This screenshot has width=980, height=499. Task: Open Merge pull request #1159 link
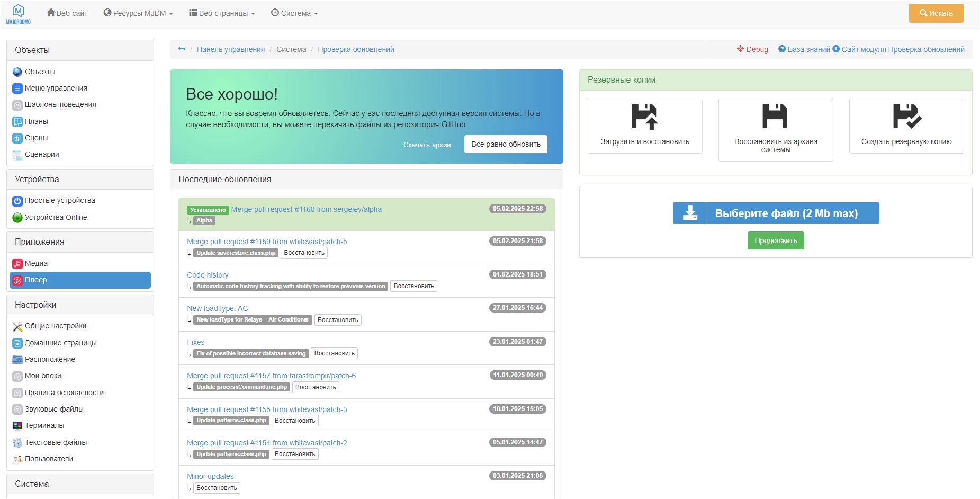pyautogui.click(x=267, y=242)
